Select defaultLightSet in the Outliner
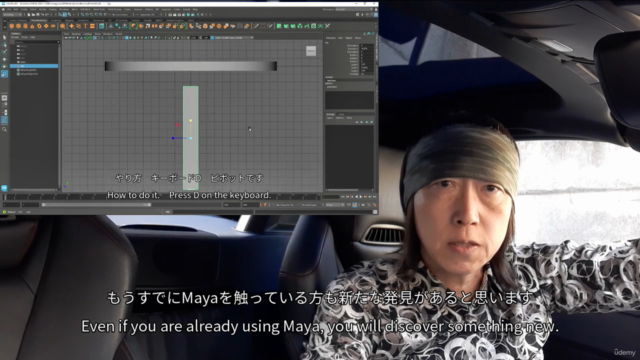 29,70
